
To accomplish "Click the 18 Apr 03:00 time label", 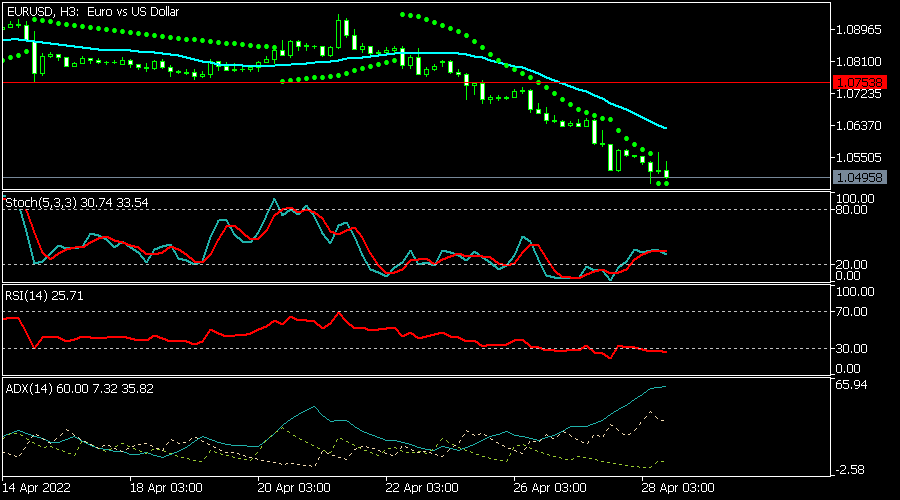I will coord(166,488).
